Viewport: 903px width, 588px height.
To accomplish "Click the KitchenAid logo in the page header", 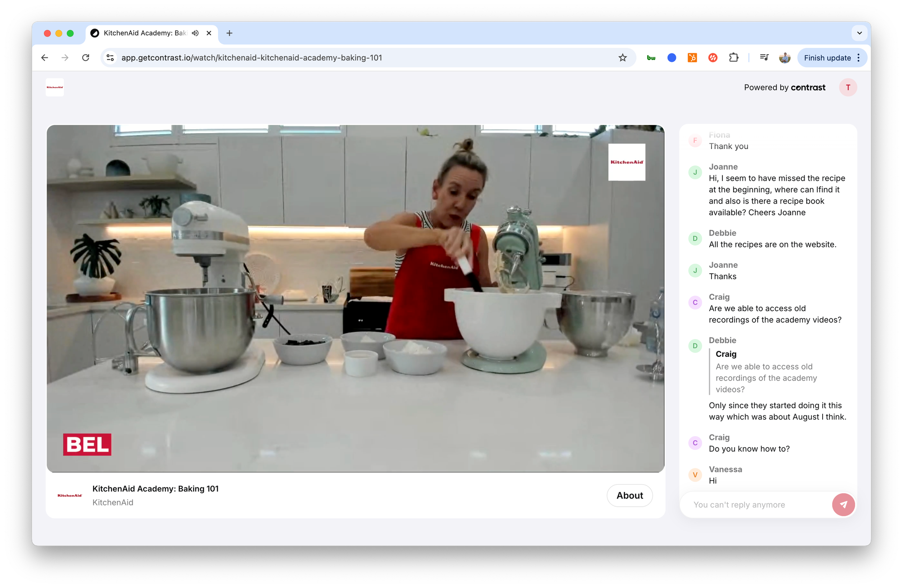I will point(54,87).
